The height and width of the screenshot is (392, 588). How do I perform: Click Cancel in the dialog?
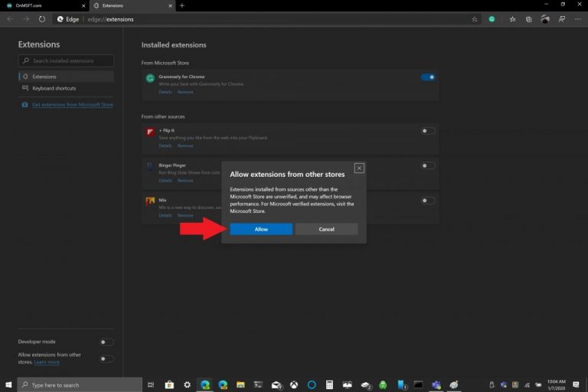point(326,229)
